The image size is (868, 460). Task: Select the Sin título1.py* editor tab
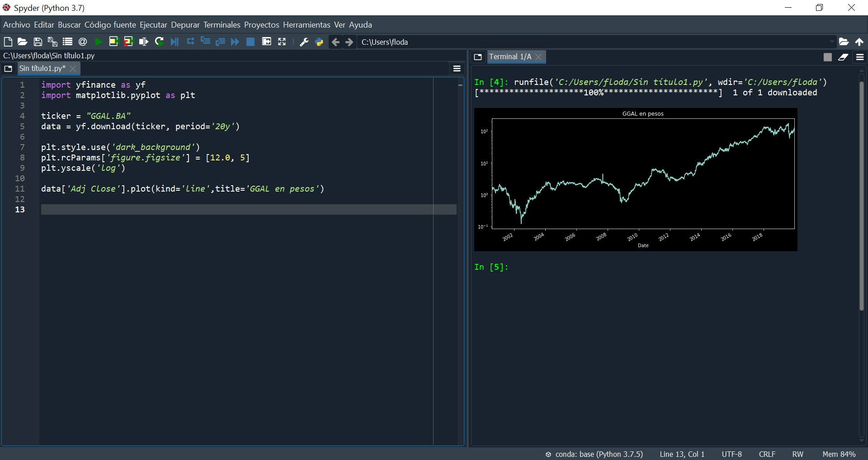click(42, 69)
